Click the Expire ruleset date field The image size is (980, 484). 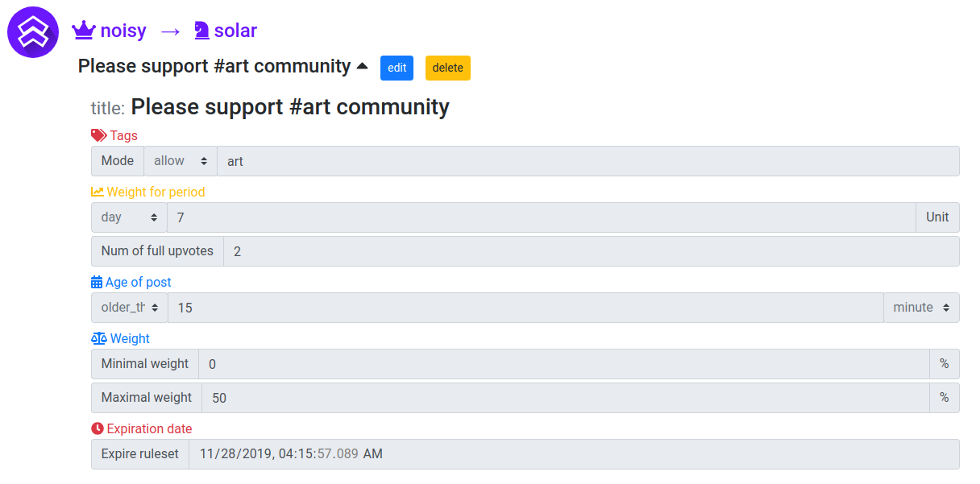point(573,454)
